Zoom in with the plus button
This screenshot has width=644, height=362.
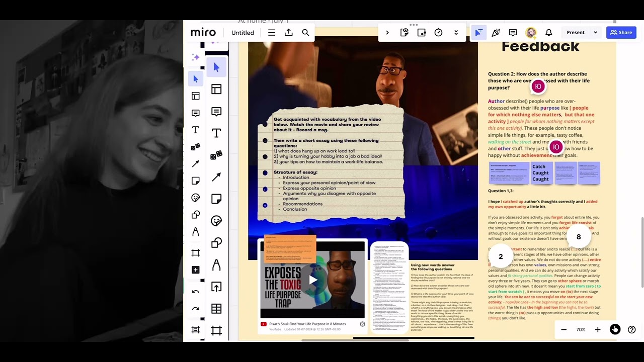pos(598,330)
